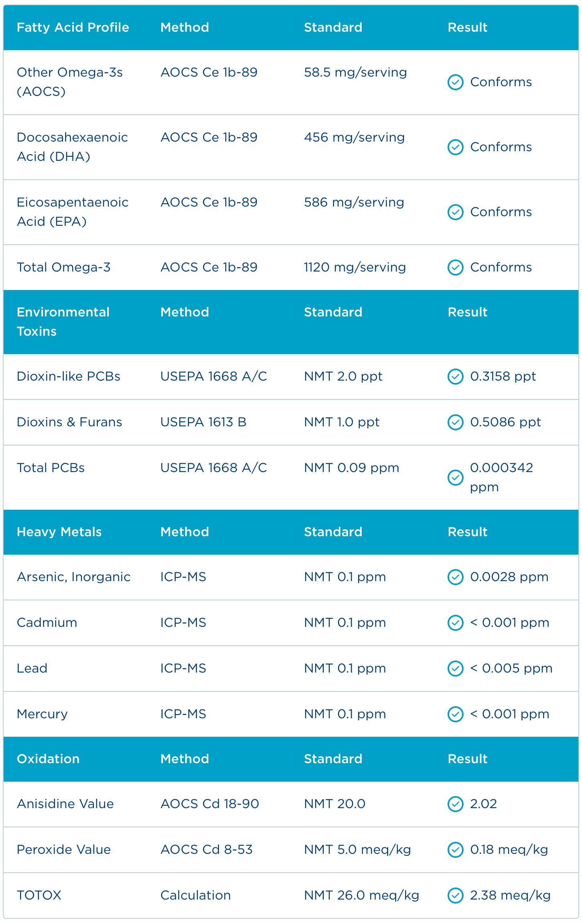The height and width of the screenshot is (924, 582).
Task: Click the Cadmium row label
Action: pyautogui.click(x=47, y=623)
